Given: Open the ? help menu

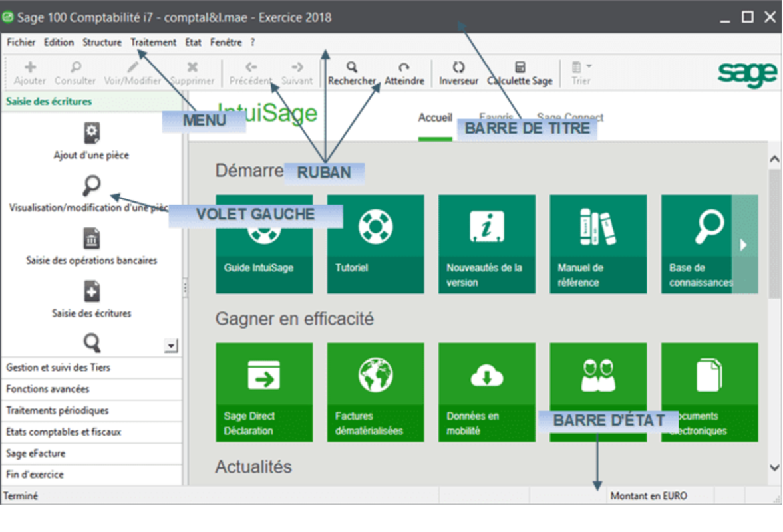Looking at the screenshot, I should [x=253, y=43].
